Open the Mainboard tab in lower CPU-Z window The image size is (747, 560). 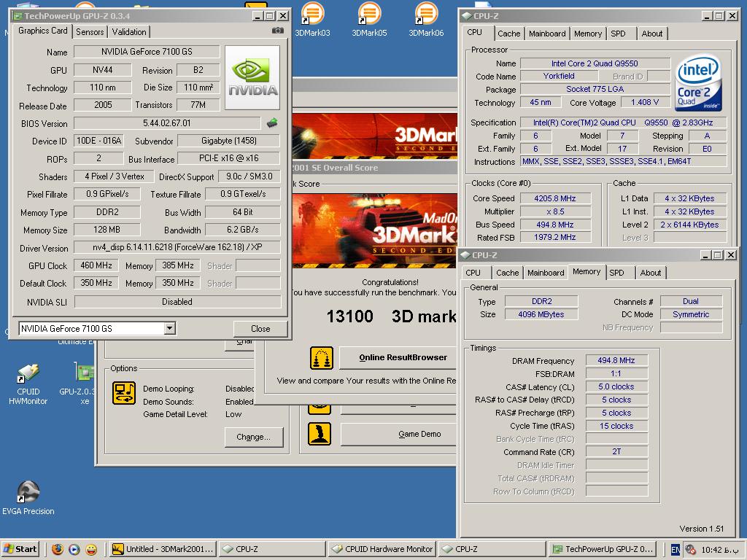(546, 273)
